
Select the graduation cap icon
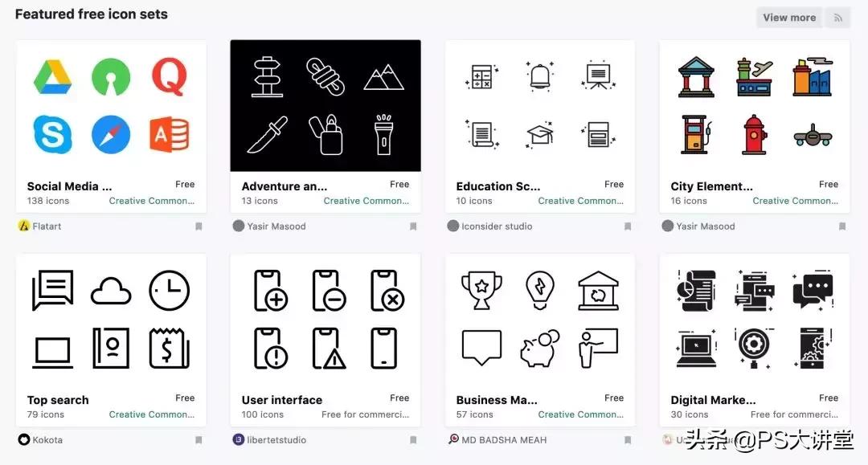[x=540, y=134]
